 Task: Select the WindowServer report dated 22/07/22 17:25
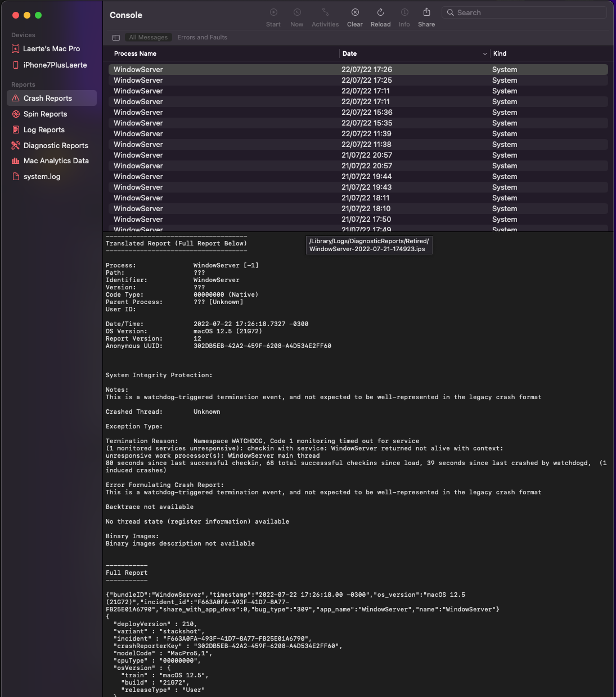click(358, 80)
